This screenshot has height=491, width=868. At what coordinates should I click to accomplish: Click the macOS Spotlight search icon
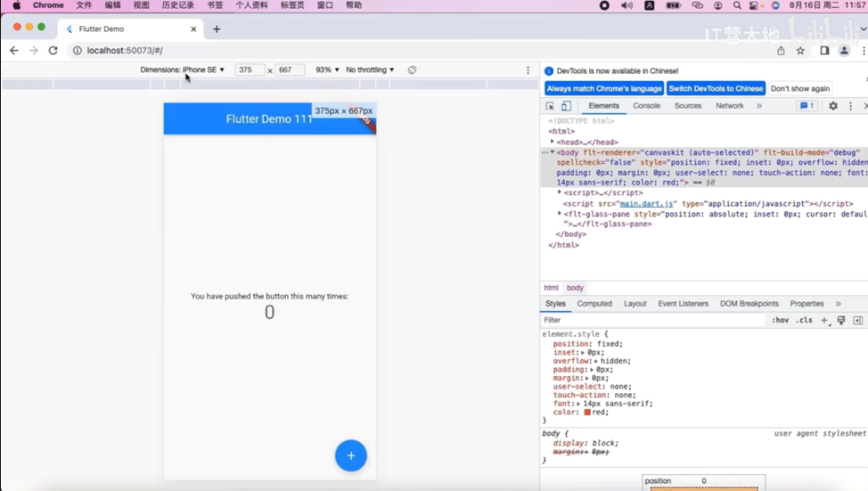(737, 5)
